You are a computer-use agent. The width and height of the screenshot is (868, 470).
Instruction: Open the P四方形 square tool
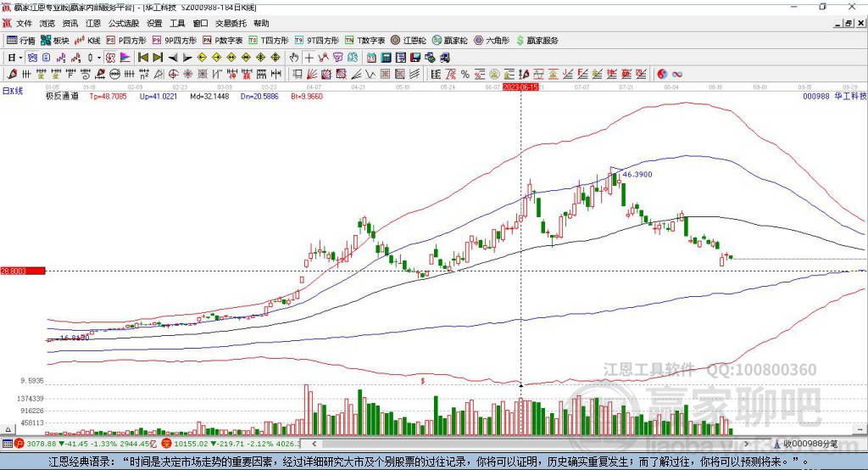click(126, 41)
